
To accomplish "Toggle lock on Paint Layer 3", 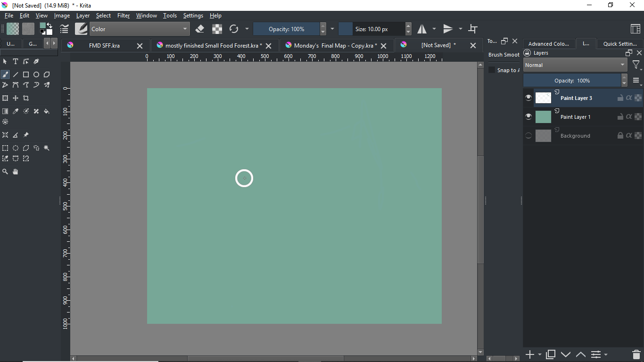I will coord(620,98).
